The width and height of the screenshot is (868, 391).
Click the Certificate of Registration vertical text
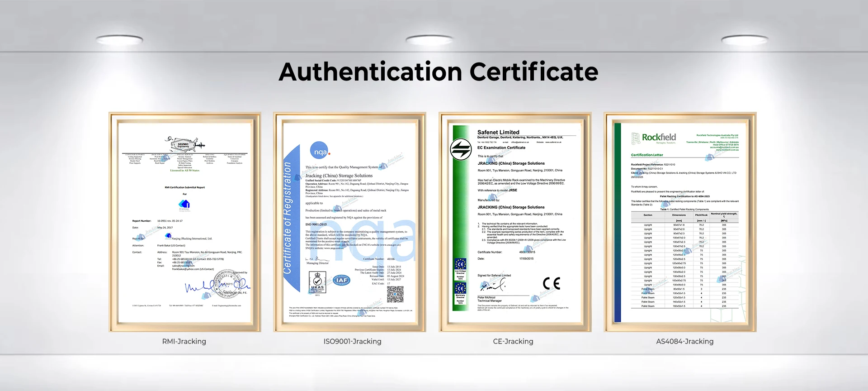(287, 218)
